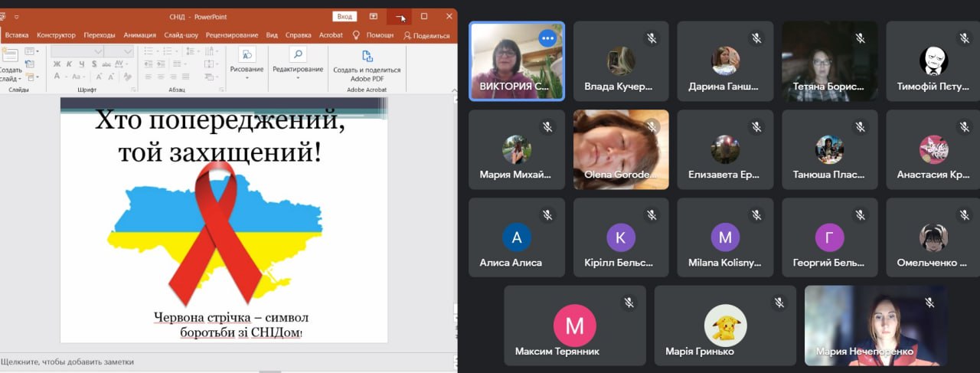980x373 pixels.
Task: Select Мария Нечепоренко video tile
Action: click(876, 326)
